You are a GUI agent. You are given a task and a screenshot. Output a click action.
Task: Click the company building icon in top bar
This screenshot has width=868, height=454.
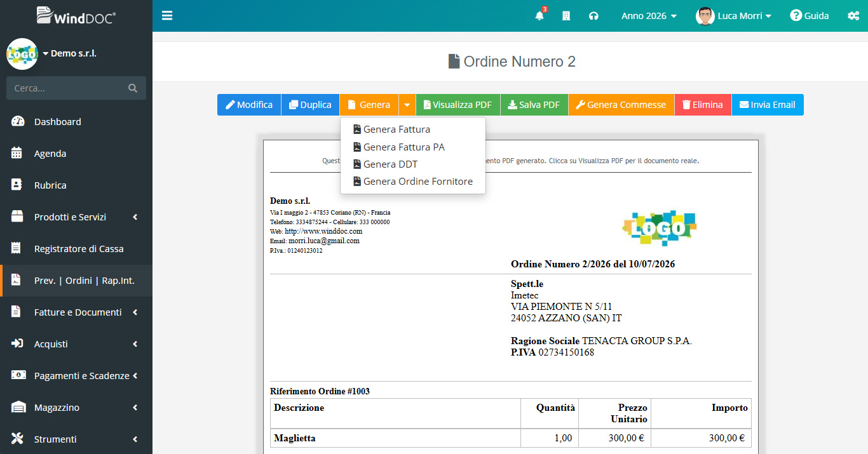(566, 16)
